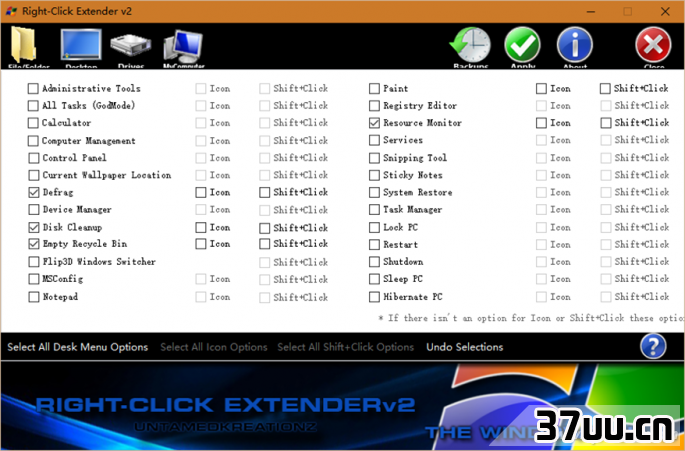Enable the Calculator checkbox
Image resolution: width=685 pixels, height=451 pixels.
(33, 123)
